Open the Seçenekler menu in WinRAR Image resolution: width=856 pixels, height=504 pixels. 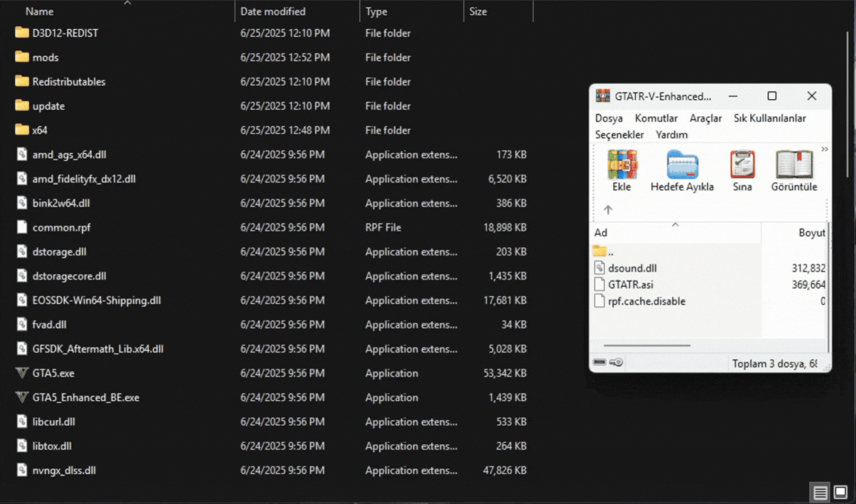(x=619, y=134)
